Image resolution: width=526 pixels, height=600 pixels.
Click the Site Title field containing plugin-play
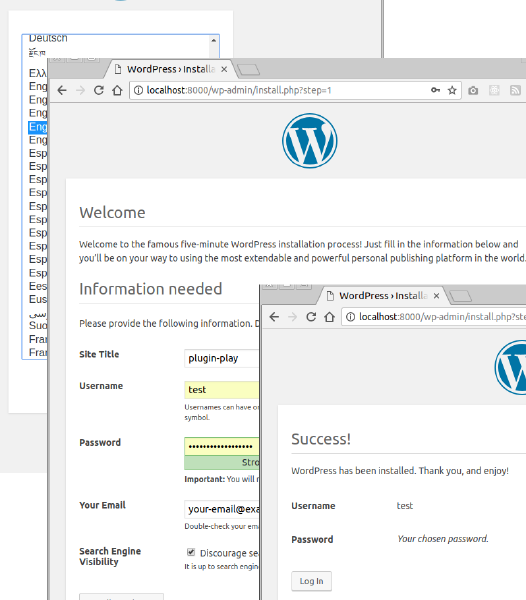tap(221, 359)
